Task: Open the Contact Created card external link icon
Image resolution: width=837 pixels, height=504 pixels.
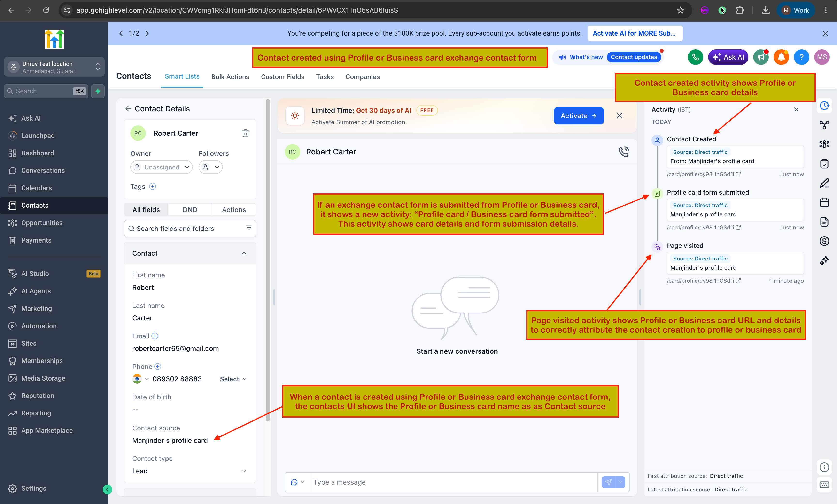Action: point(738,174)
